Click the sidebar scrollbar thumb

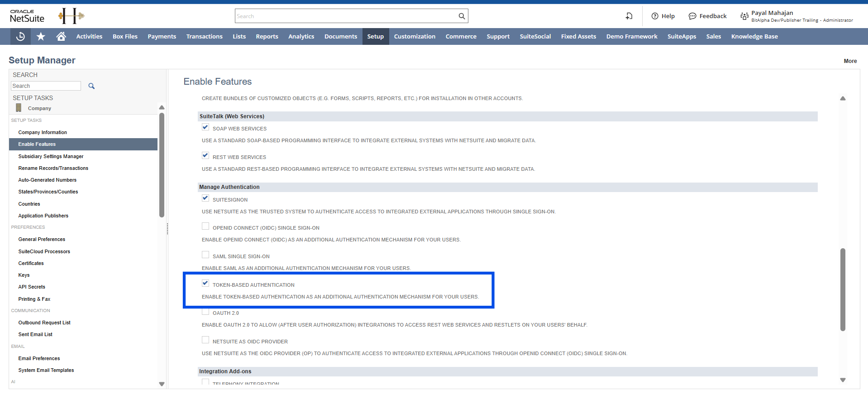point(162,165)
